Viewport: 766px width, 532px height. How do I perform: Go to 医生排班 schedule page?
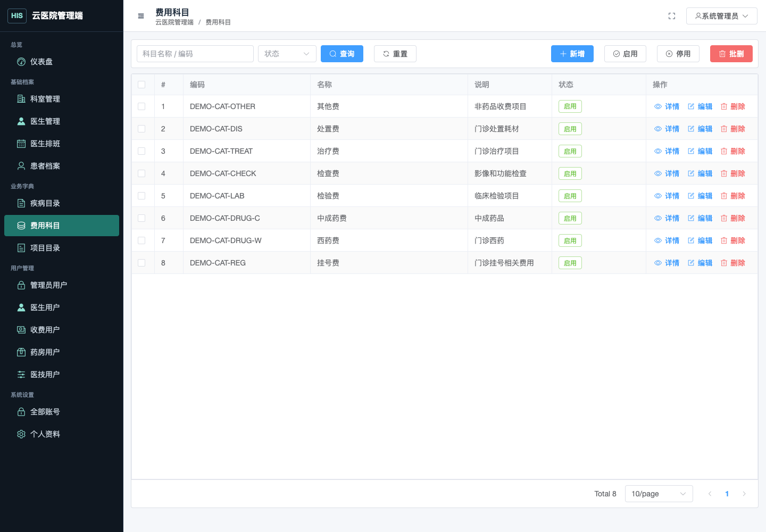pos(62,144)
